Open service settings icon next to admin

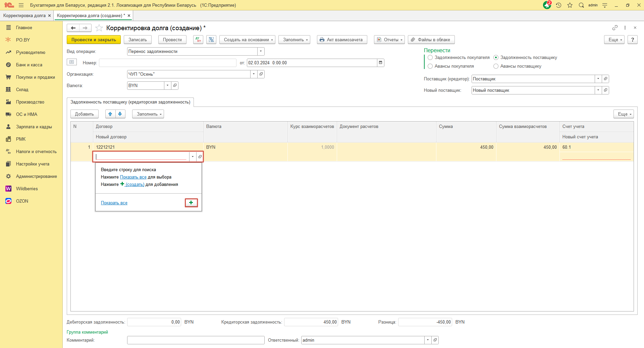click(x=605, y=5)
